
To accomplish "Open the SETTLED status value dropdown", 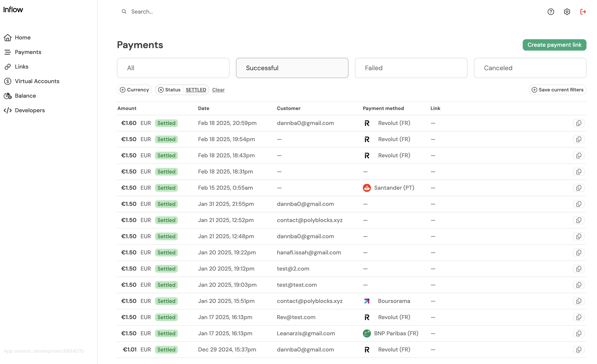I will pos(196,90).
